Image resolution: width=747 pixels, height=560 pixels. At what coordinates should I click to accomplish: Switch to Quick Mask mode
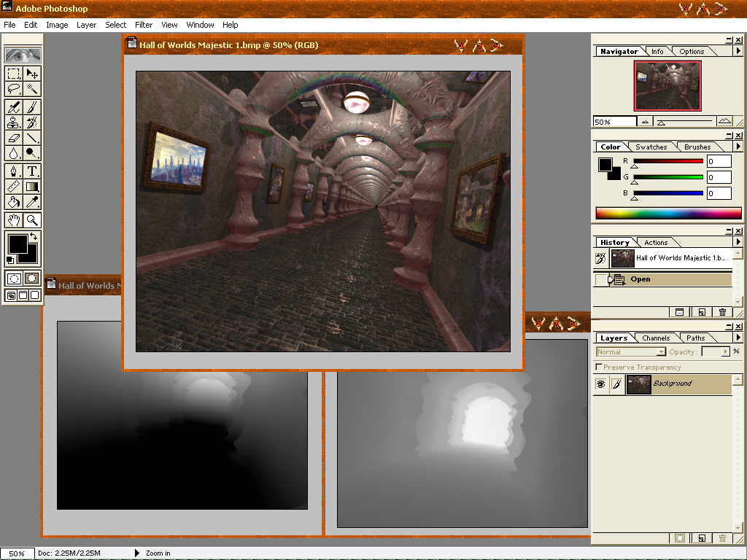click(31, 279)
